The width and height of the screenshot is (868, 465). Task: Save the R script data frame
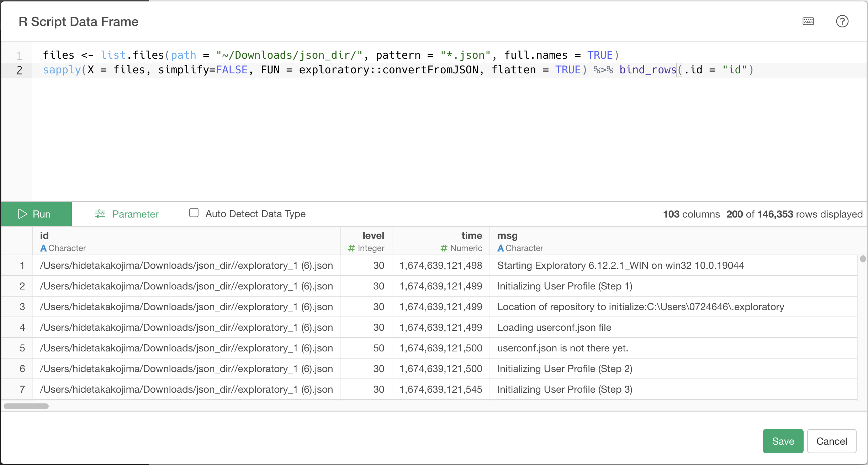pyautogui.click(x=783, y=441)
